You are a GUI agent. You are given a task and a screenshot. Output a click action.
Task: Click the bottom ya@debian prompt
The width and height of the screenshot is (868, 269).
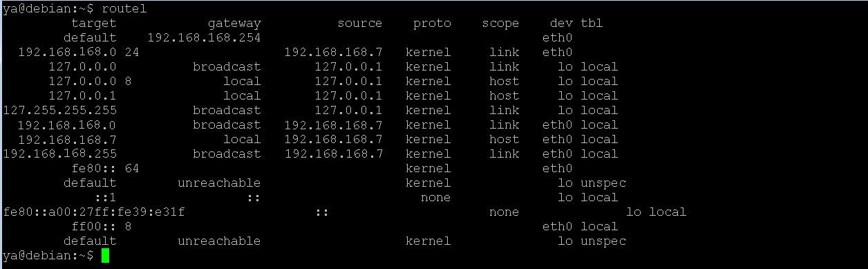click(48, 256)
